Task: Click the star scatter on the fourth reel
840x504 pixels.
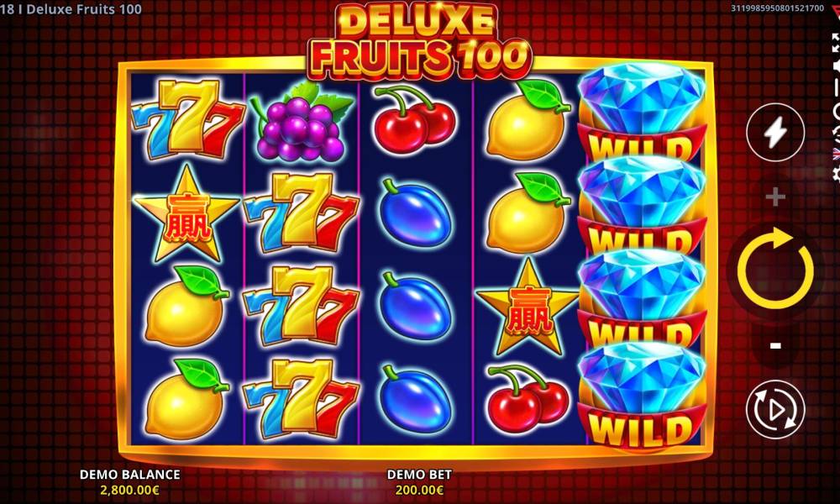Action: click(528, 307)
